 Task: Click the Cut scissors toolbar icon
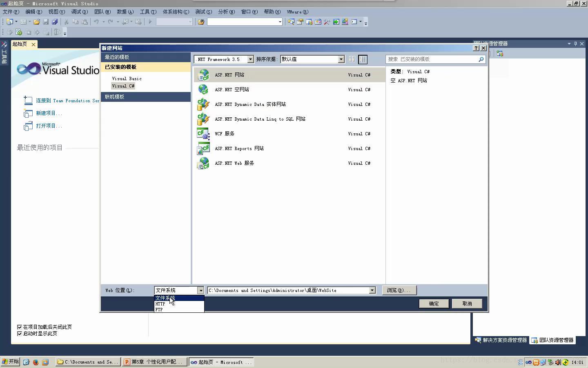[66, 22]
